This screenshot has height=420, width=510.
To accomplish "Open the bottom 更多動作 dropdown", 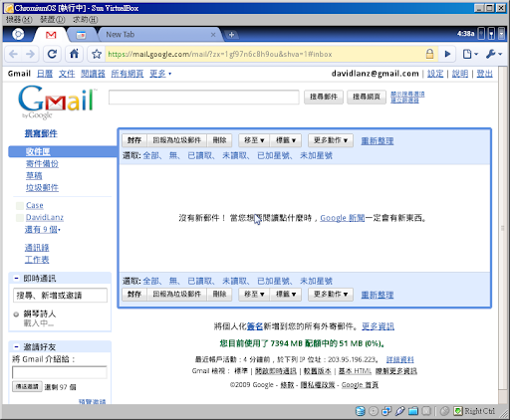I will (x=331, y=295).
